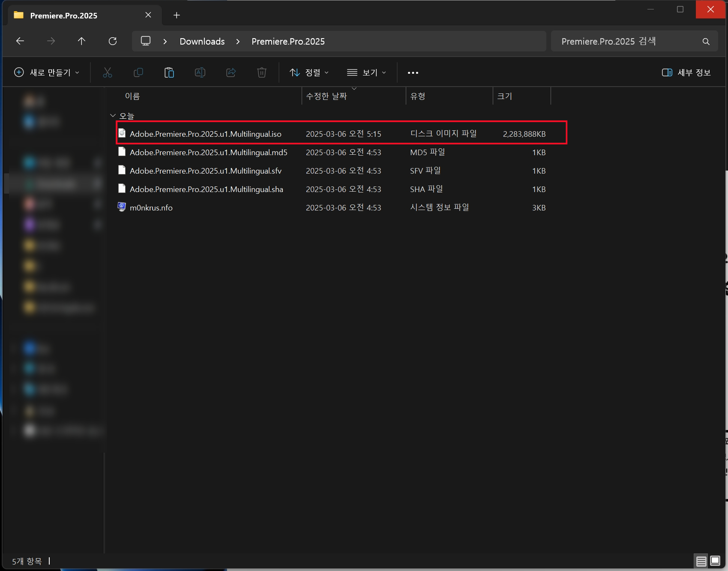Screen dimensions: 728x571
Task: Click the ISO disc image file icon
Action: [122, 133]
